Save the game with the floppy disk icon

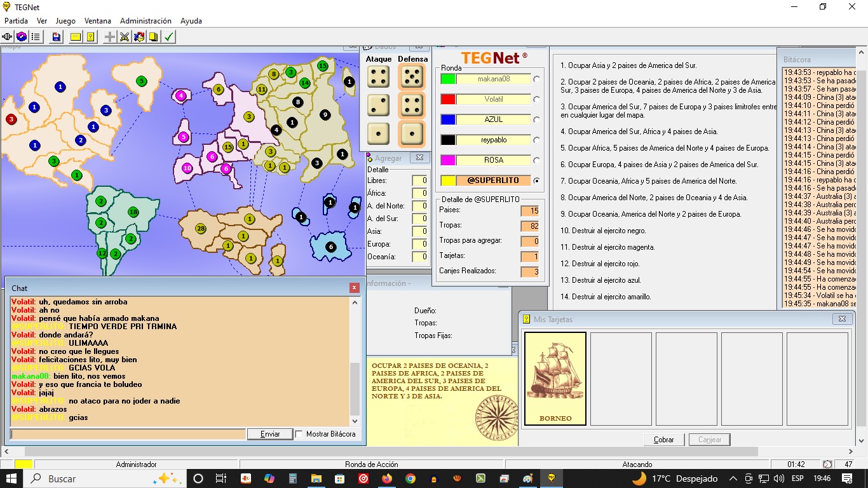[57, 37]
